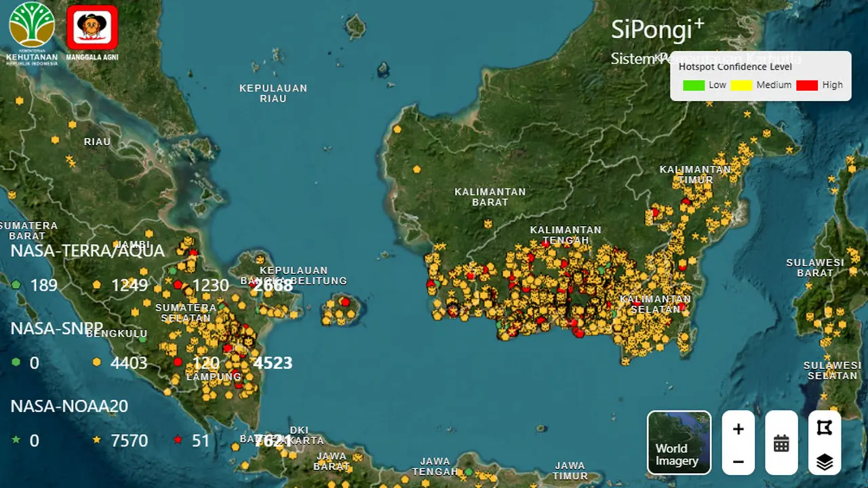Click the green star icon in NASA-NOAA20 row
This screenshot has width=868, height=488.
16,440
